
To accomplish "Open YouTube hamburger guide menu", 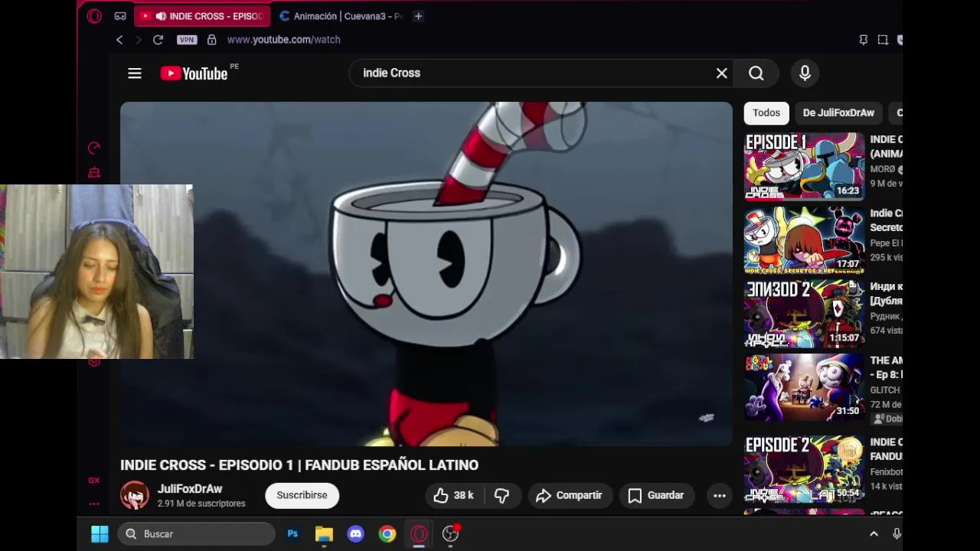I will (x=135, y=73).
